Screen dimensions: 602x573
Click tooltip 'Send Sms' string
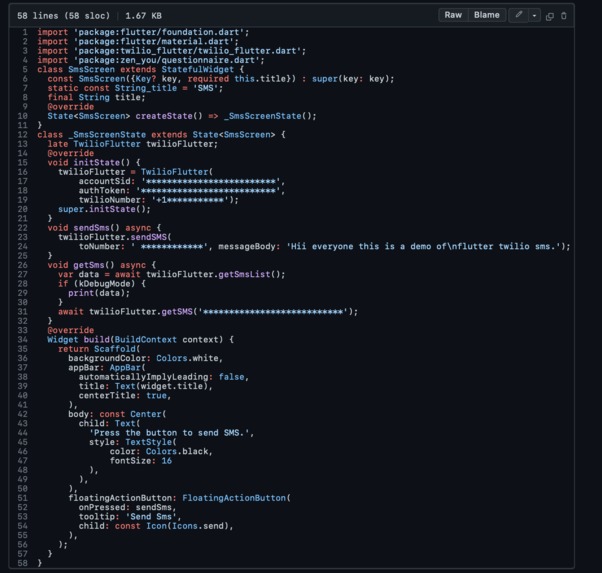click(151, 517)
